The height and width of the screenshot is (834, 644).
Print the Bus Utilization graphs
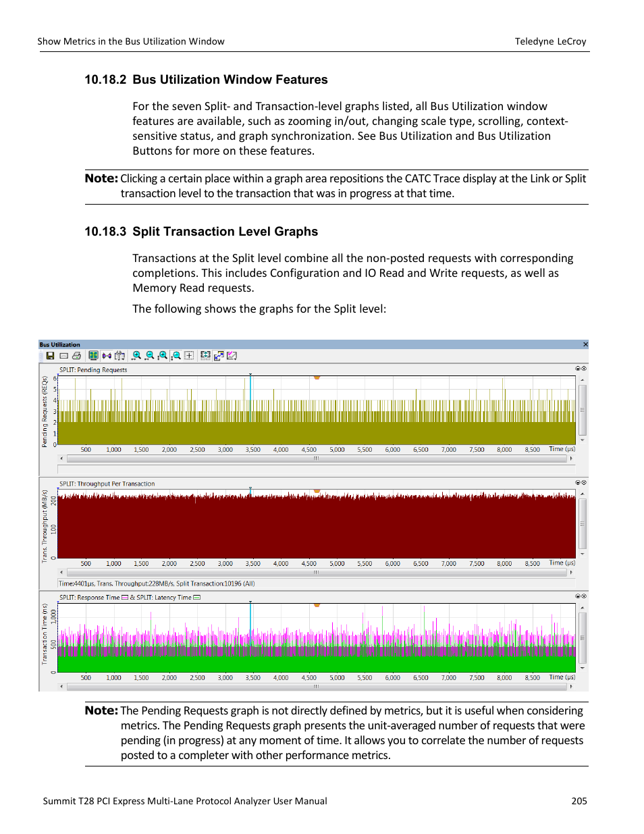click(76, 356)
